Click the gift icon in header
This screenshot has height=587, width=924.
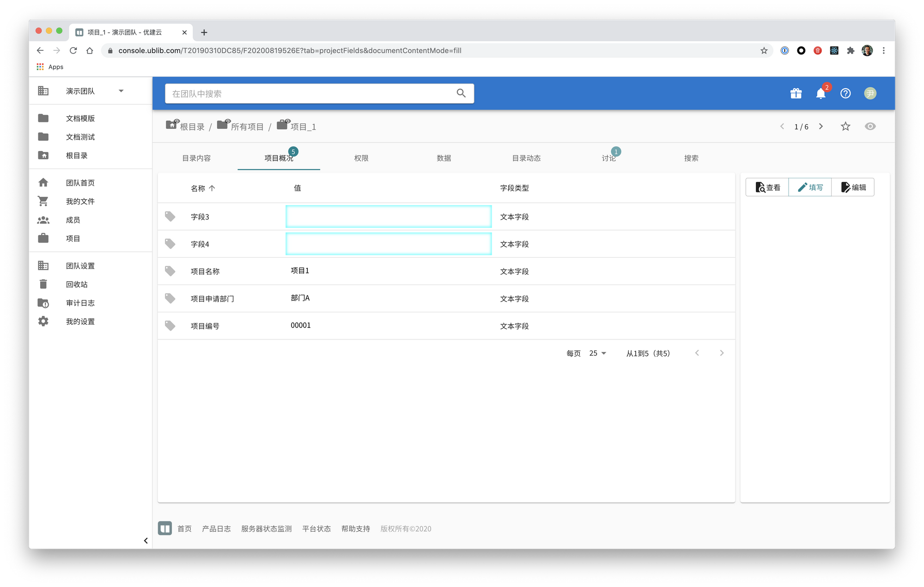[x=796, y=93]
